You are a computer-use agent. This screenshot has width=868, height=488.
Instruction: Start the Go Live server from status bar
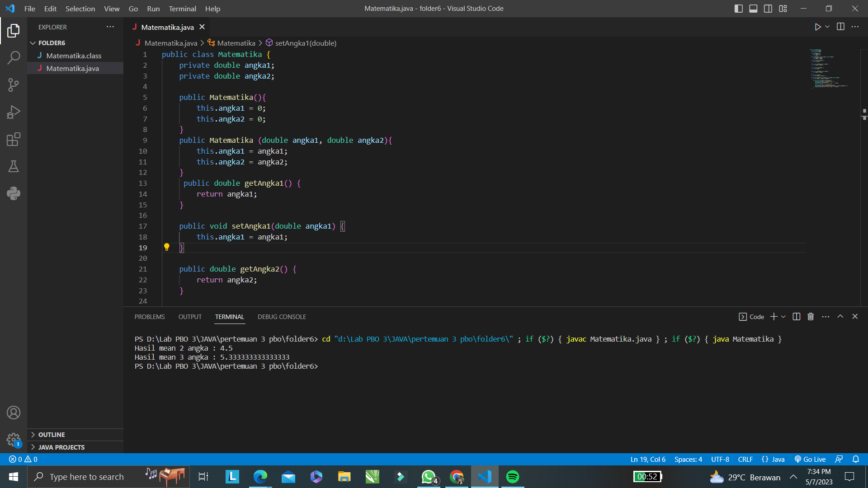810,459
